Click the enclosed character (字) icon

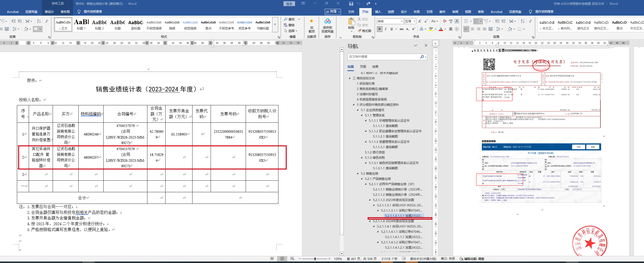[x=457, y=29]
